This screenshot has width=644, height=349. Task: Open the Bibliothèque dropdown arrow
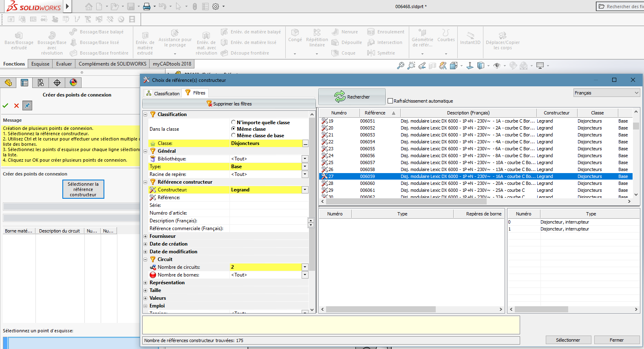coord(305,159)
